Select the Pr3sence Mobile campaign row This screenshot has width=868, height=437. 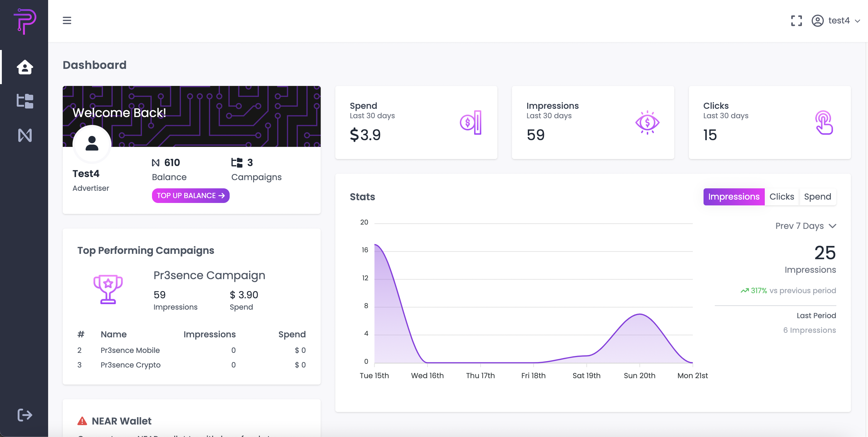coord(130,350)
